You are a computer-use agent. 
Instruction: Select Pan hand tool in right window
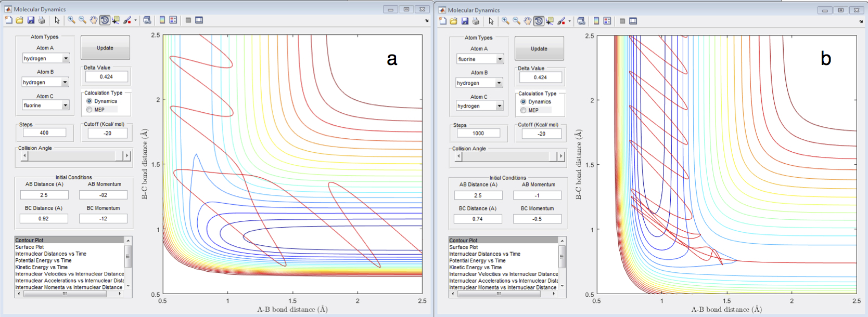click(x=528, y=21)
